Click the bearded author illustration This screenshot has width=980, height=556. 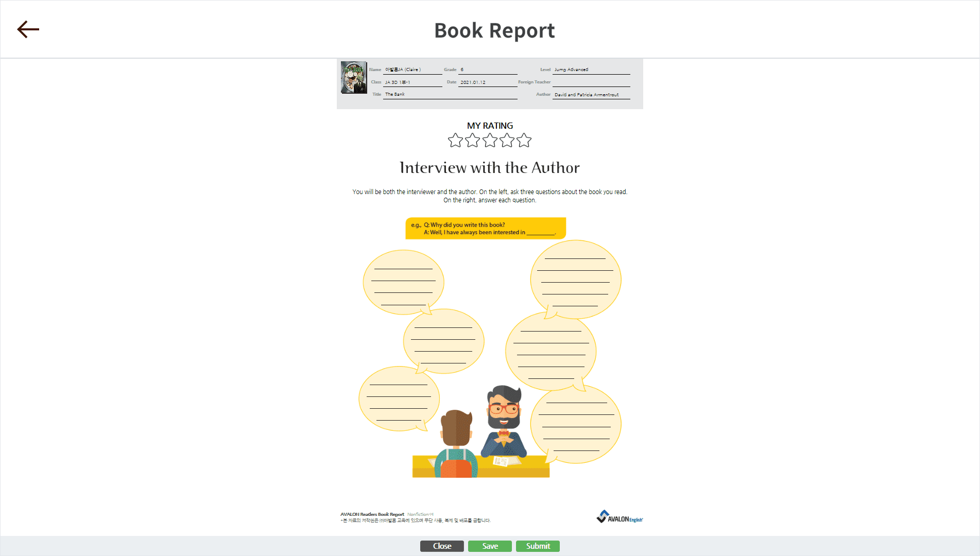click(x=505, y=422)
